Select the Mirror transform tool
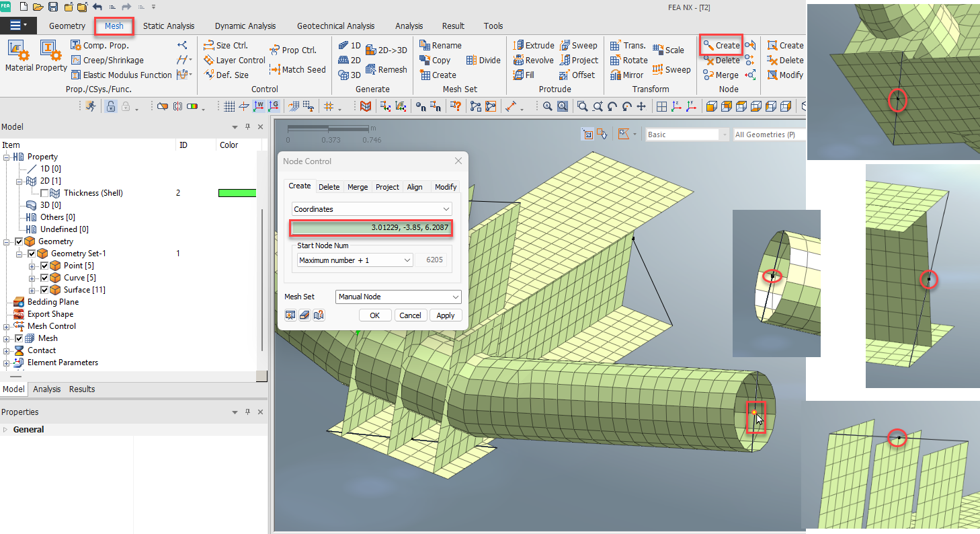This screenshot has height=534, width=980. 628,75
